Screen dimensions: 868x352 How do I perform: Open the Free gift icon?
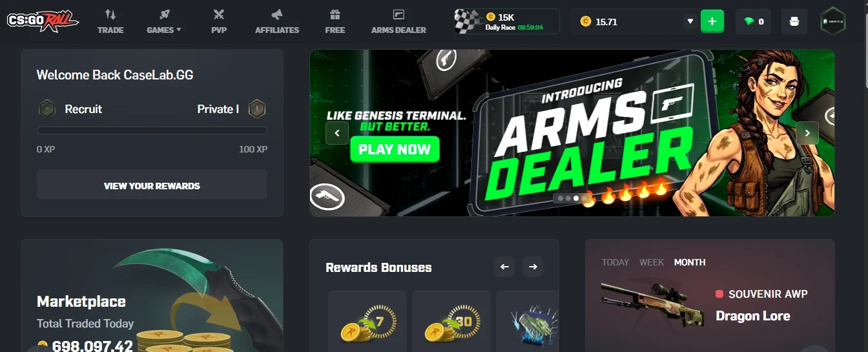(335, 14)
